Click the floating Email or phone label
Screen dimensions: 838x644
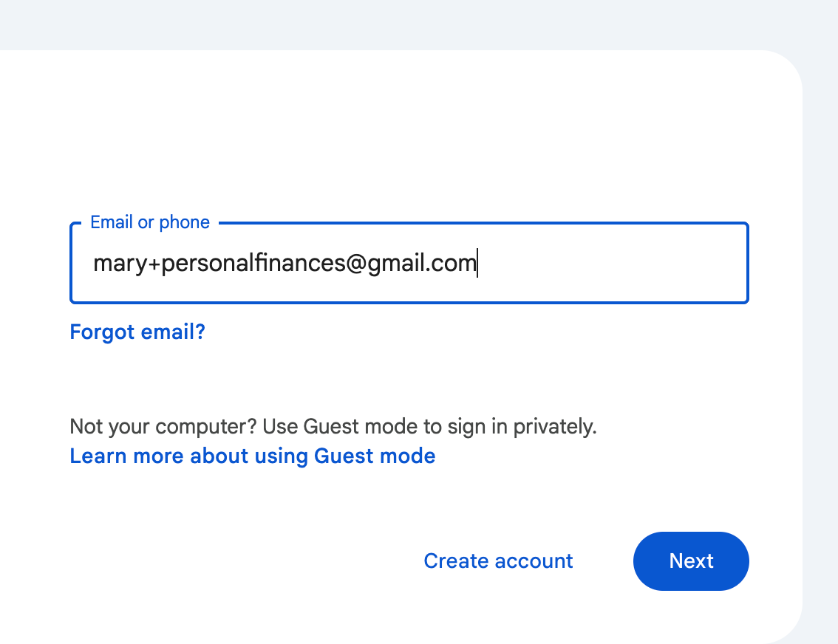coord(150,222)
